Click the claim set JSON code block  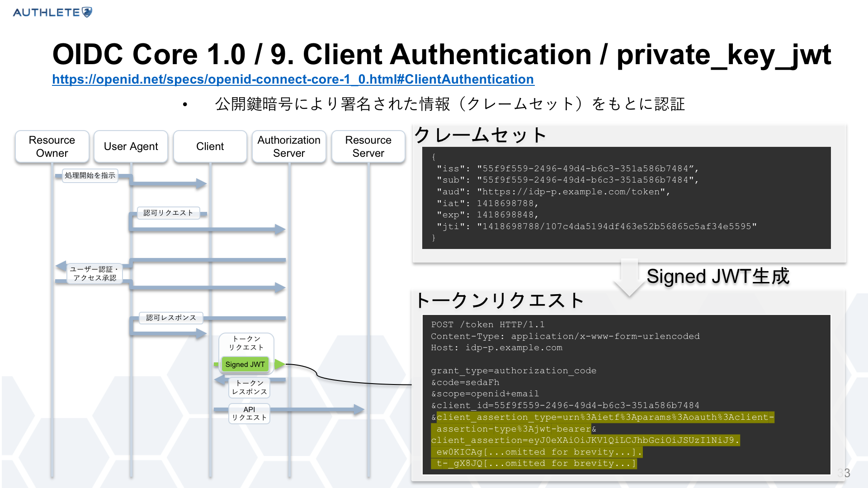tap(626, 197)
